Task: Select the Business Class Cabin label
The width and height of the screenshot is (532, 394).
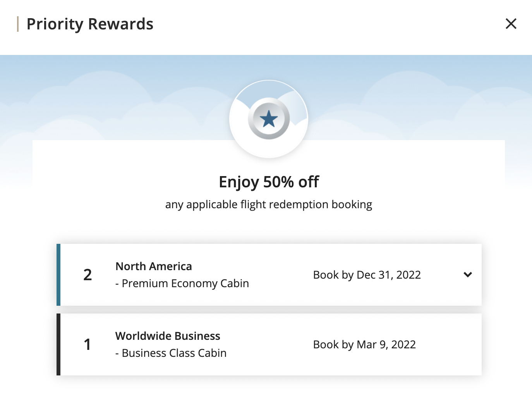Action: (171, 353)
